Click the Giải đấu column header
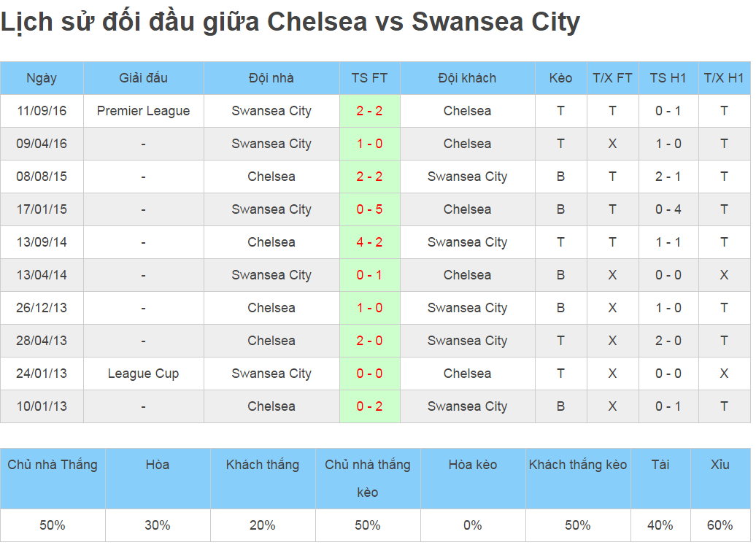756x545 pixels. (143, 78)
